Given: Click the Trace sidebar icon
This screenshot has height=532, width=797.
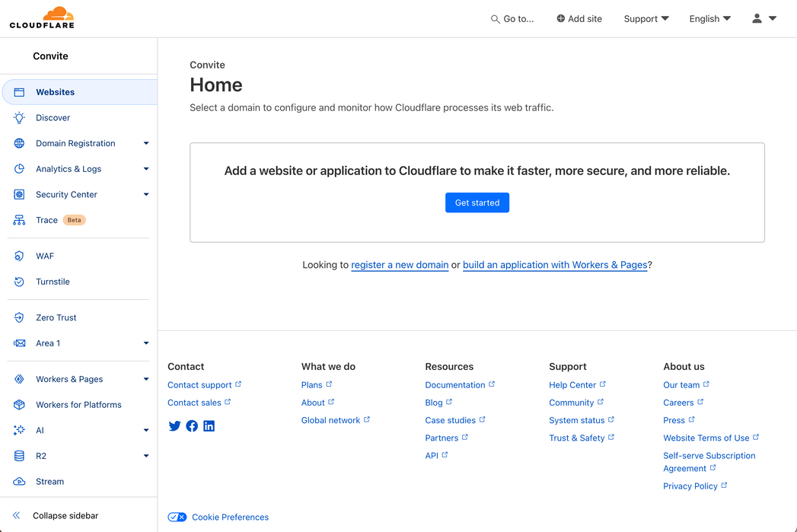Looking at the screenshot, I should point(20,220).
